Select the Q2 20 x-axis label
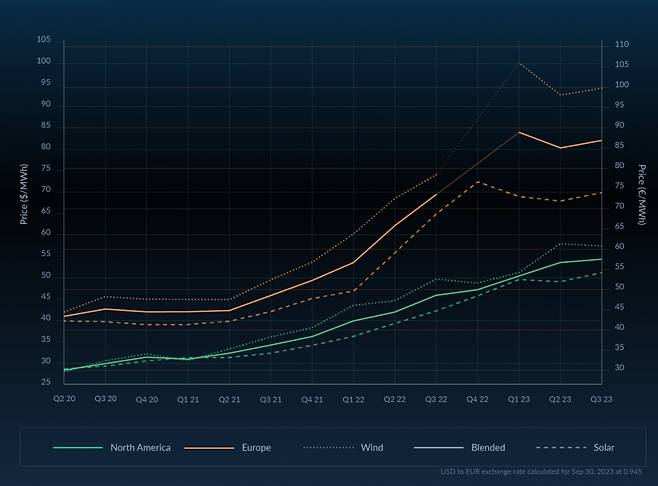Image resolution: width=658 pixels, height=486 pixels. [x=64, y=398]
